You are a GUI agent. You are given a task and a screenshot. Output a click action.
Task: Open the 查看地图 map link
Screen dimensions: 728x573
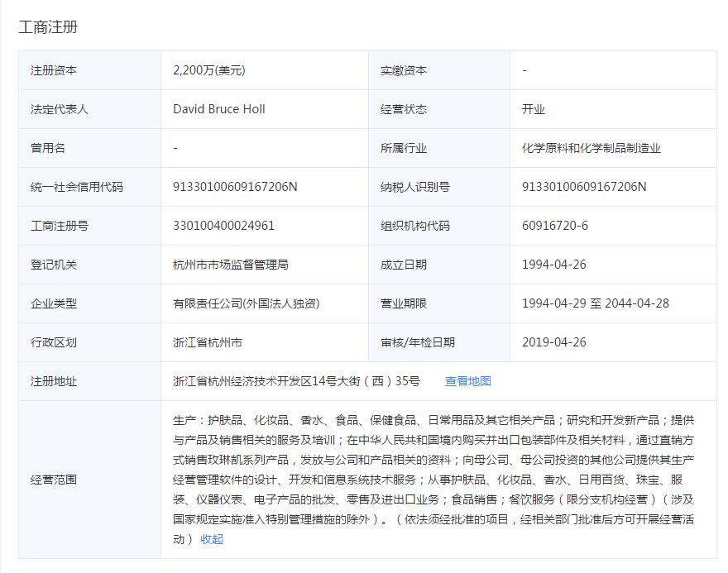(467, 381)
